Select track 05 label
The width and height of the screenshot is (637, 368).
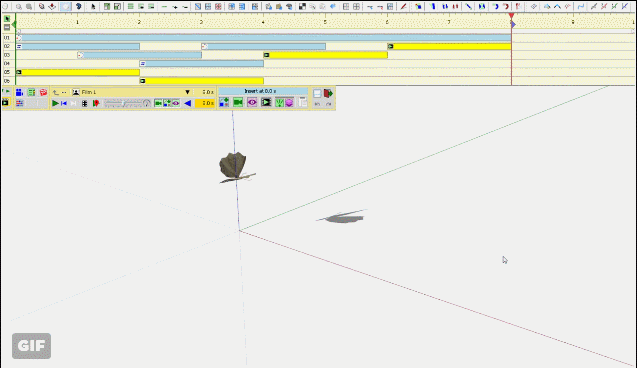click(7, 72)
